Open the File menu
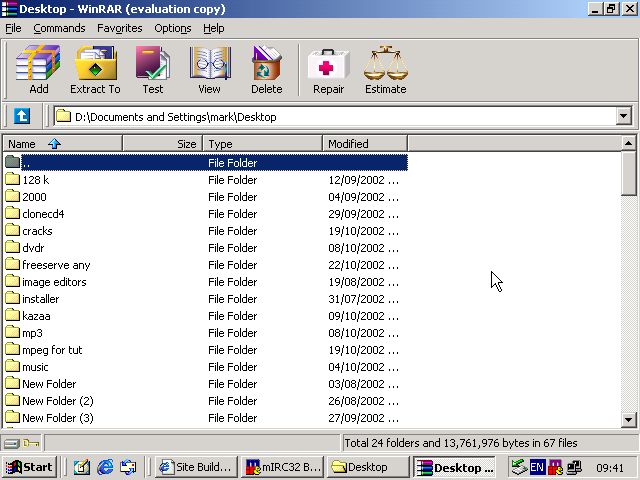 (x=13, y=28)
